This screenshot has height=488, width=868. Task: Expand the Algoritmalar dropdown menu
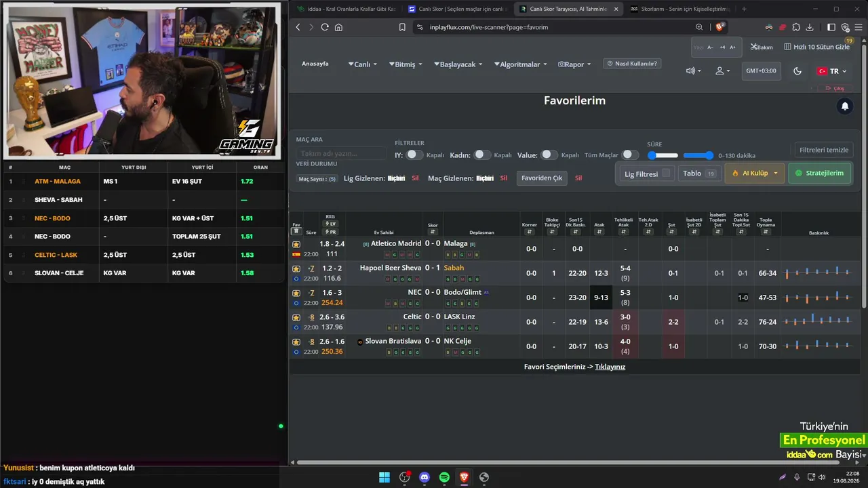click(520, 64)
